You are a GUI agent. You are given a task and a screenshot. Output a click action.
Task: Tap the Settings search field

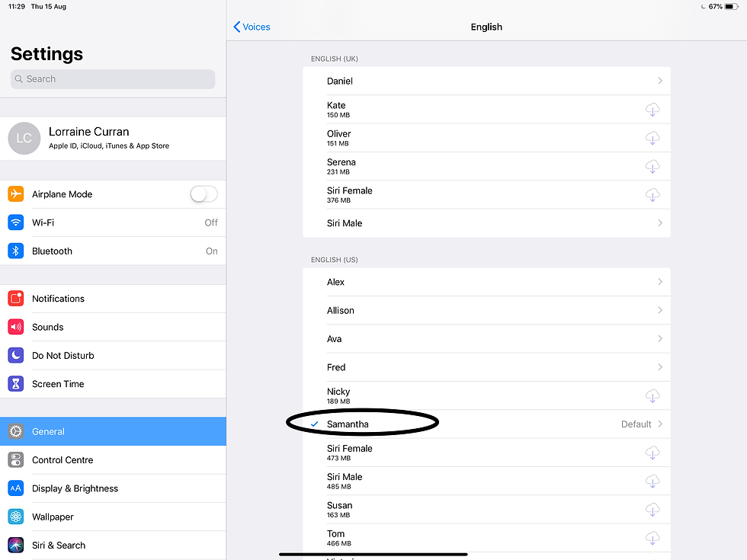113,79
